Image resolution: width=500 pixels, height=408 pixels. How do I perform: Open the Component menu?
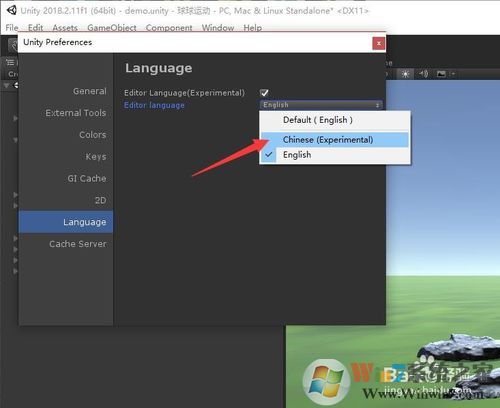point(169,28)
